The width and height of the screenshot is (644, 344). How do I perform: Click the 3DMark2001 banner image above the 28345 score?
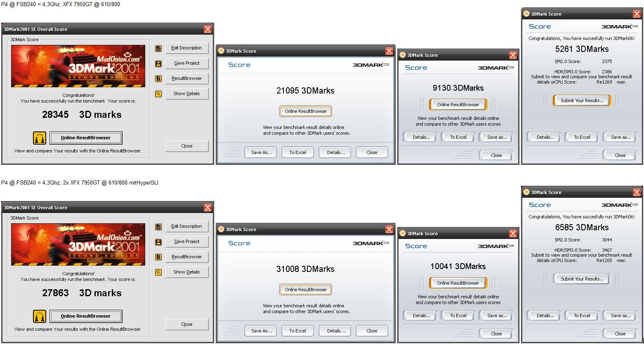(78, 66)
